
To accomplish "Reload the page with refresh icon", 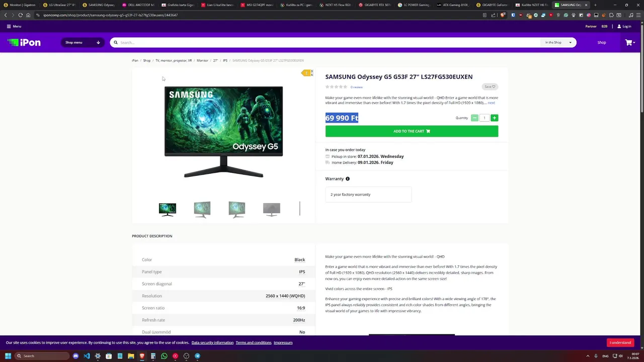I will pyautogui.click(x=21, y=15).
